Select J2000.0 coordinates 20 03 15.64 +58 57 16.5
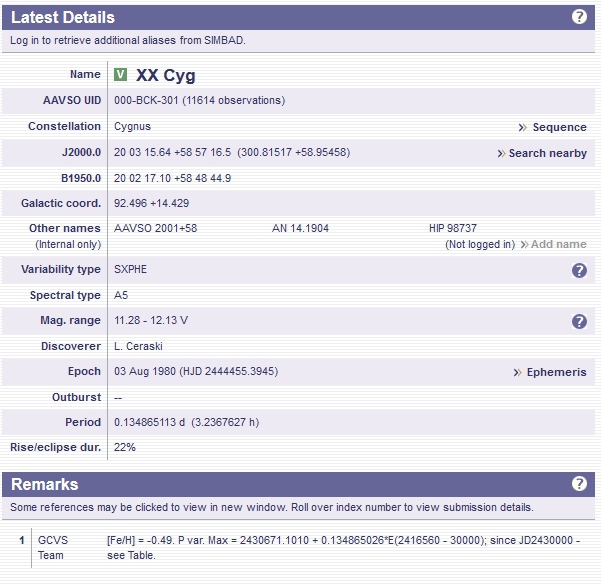Image resolution: width=601 pixels, height=585 pixels. (x=172, y=152)
